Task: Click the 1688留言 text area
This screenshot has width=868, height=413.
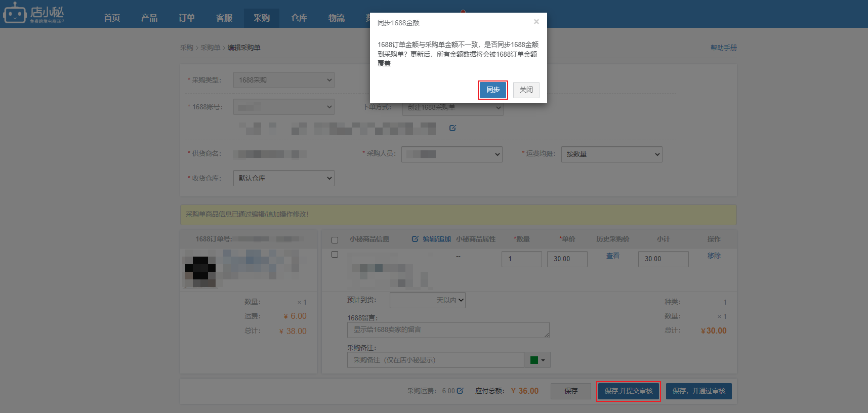Action: coord(448,330)
